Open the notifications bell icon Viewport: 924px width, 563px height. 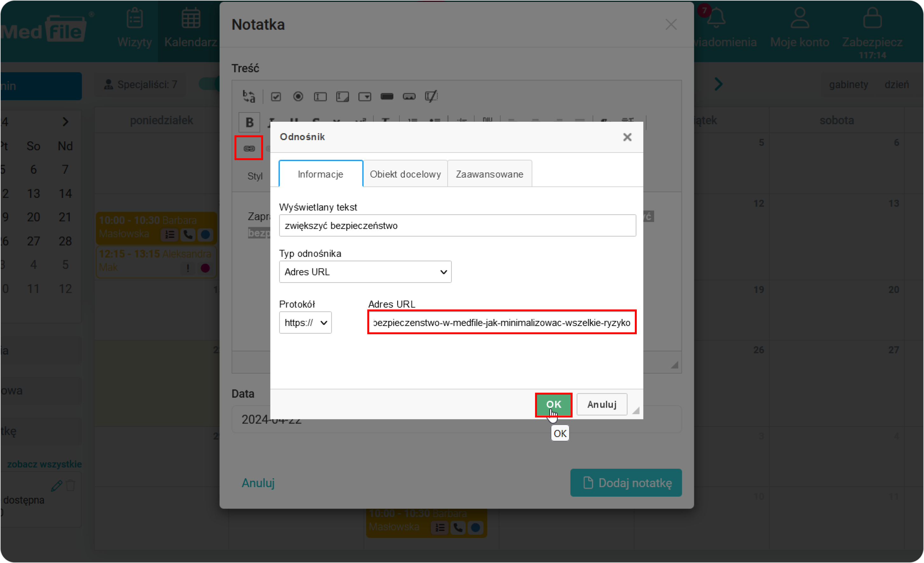point(716,18)
